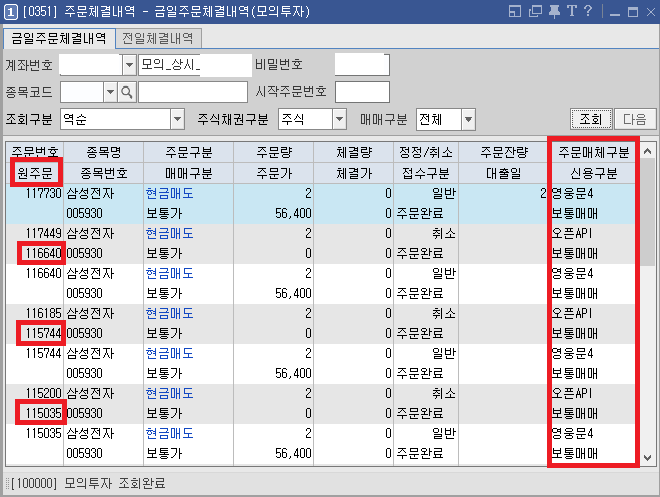
Task: Expand the 매매구분 전체 dropdown
Action: pyautogui.click(x=468, y=120)
